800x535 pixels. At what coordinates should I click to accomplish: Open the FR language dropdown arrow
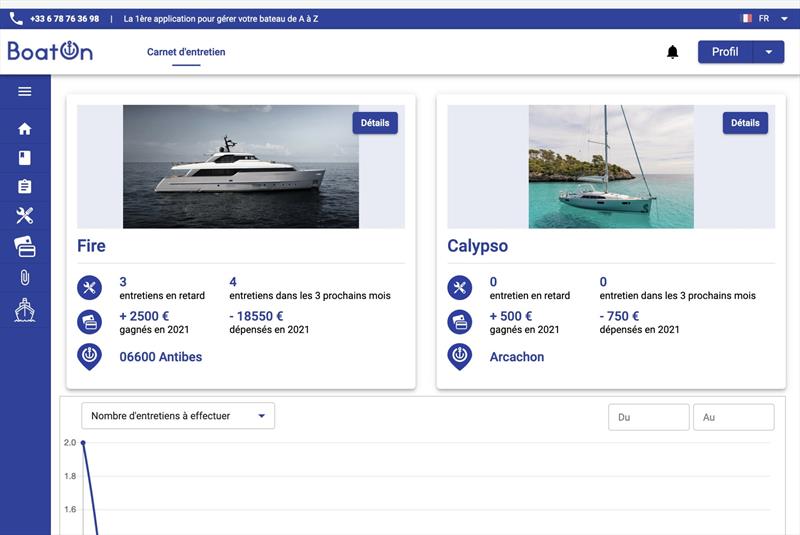pyautogui.click(x=784, y=19)
